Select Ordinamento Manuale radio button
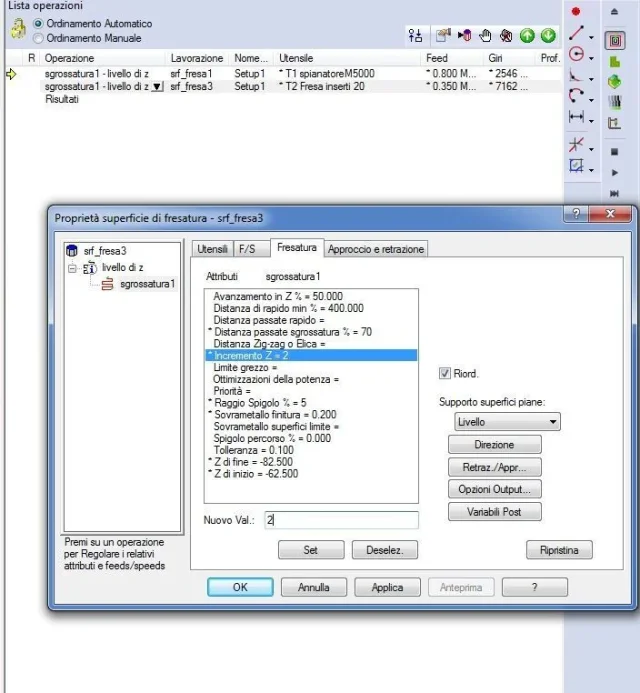 (39, 38)
